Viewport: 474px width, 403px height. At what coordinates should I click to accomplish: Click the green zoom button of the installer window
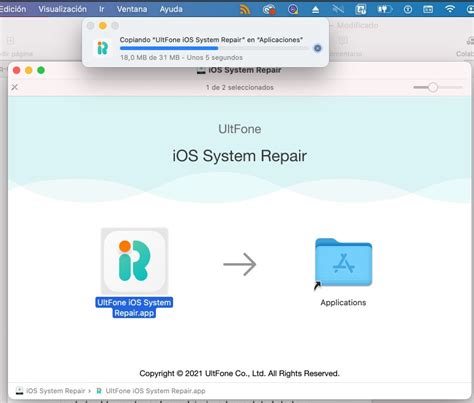(41, 70)
